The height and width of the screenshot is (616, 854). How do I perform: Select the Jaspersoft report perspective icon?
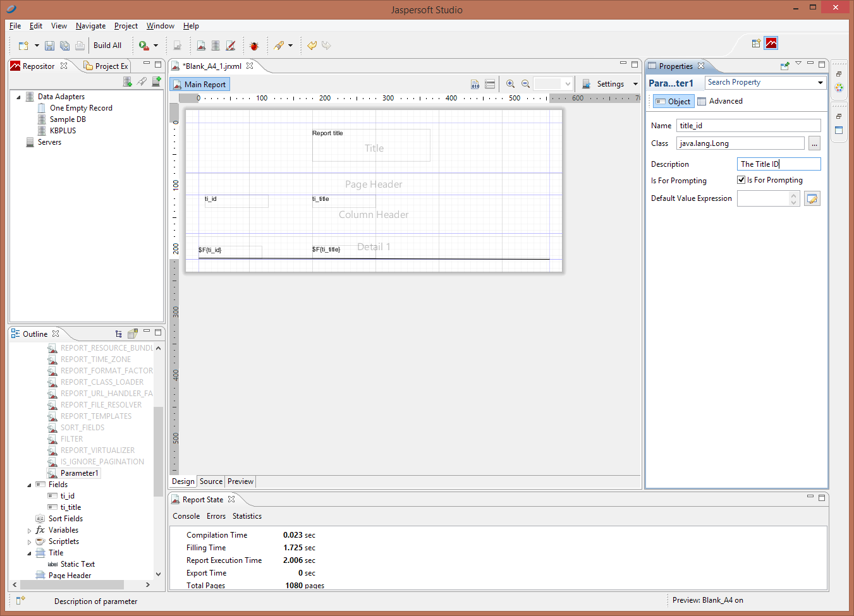click(771, 43)
